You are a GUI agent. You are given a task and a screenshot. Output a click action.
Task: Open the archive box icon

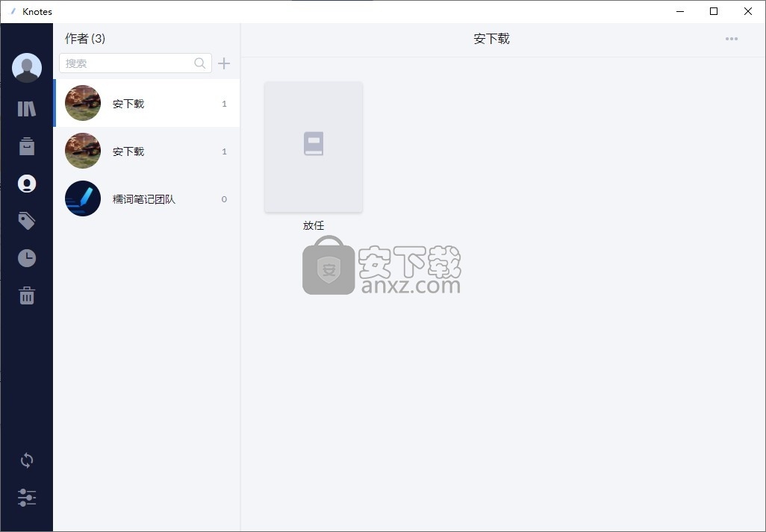tap(27, 146)
